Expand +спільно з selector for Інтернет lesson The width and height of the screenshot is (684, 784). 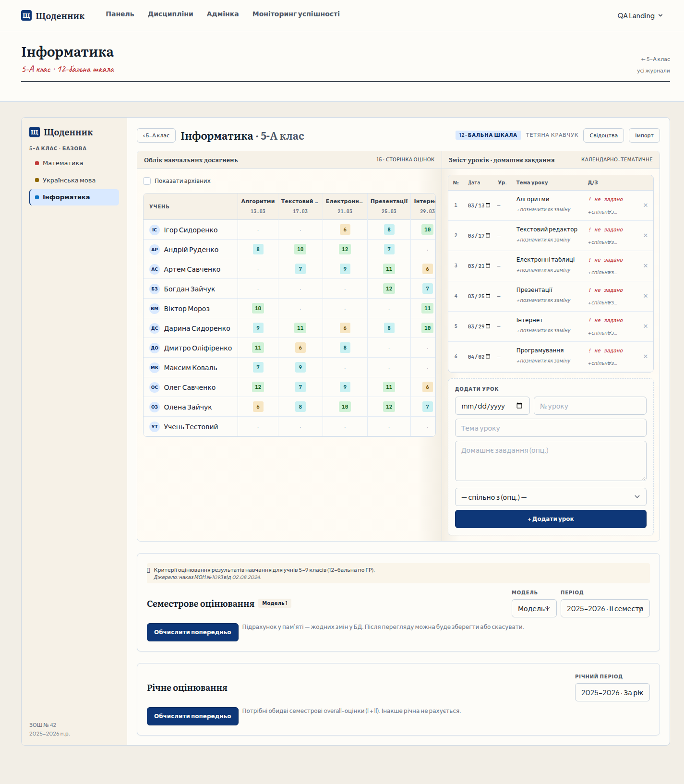[602, 333]
